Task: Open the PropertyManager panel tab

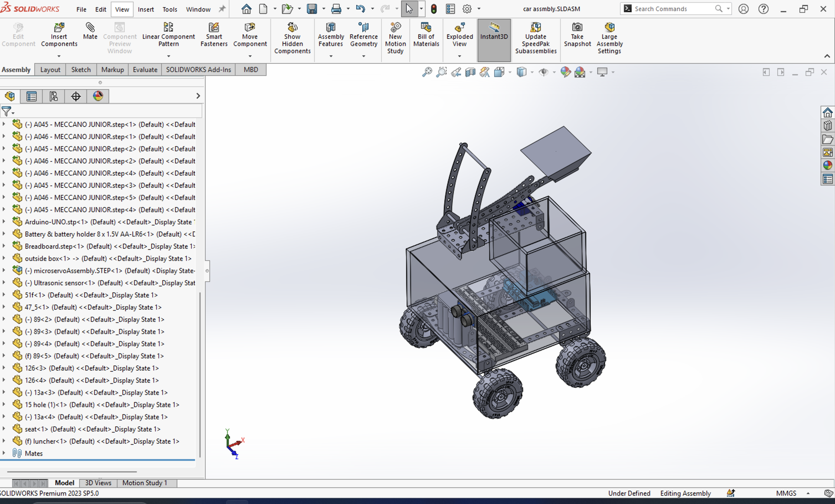Action: pyautogui.click(x=32, y=96)
